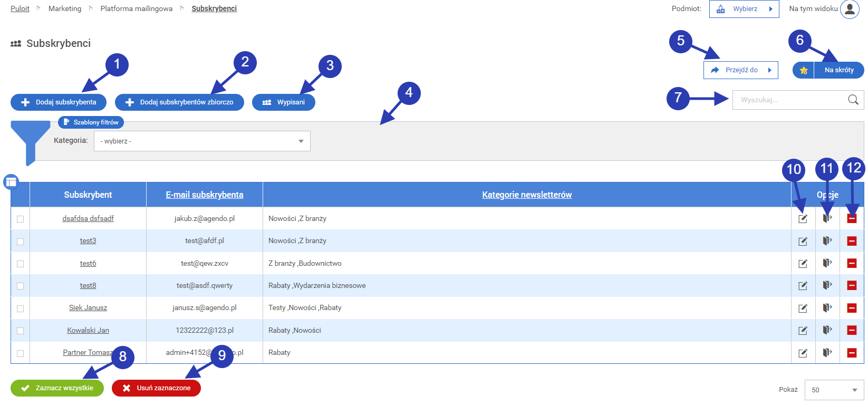Sort by E-mail subskrybenta column header
This screenshot has width=868, height=405.
pyautogui.click(x=205, y=195)
